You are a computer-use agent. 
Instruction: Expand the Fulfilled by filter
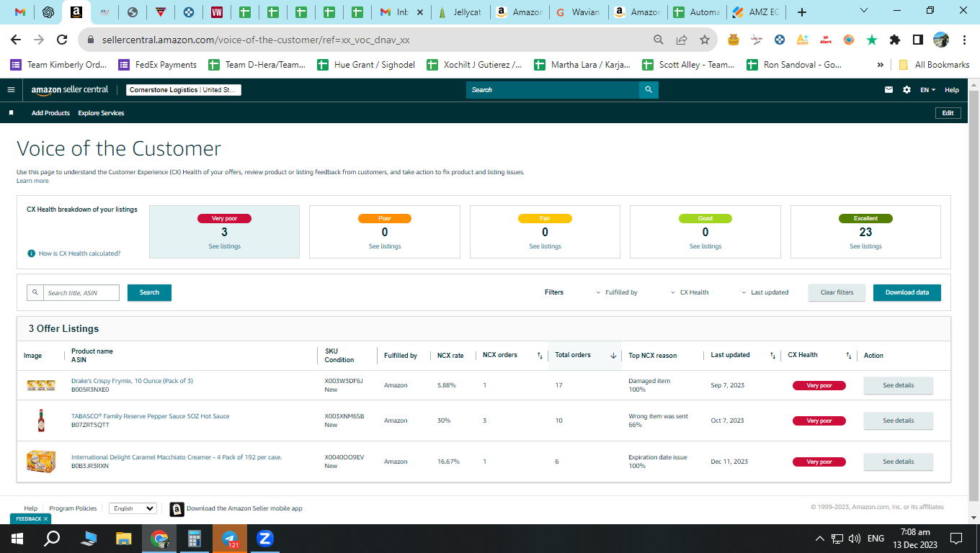click(617, 292)
